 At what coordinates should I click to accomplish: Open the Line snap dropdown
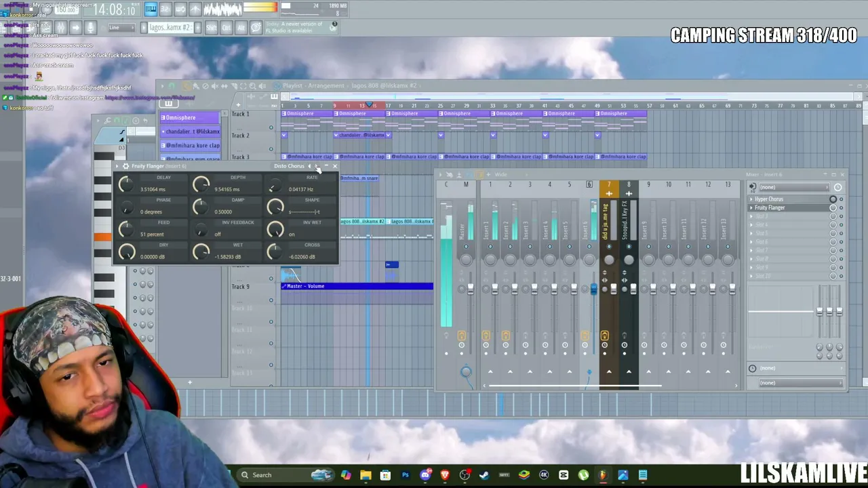[x=122, y=27]
